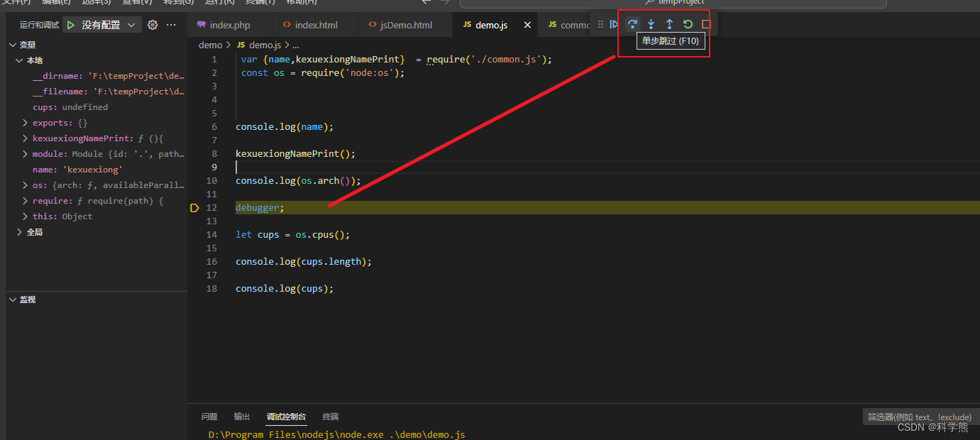Expand the os variable
980x440 pixels.
tap(26, 185)
